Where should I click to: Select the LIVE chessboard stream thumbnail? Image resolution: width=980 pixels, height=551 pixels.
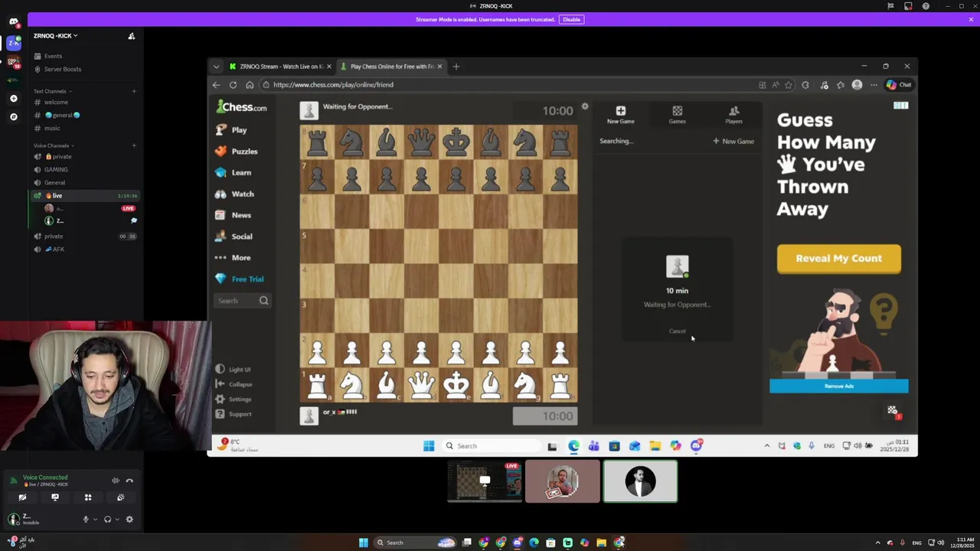(x=485, y=481)
